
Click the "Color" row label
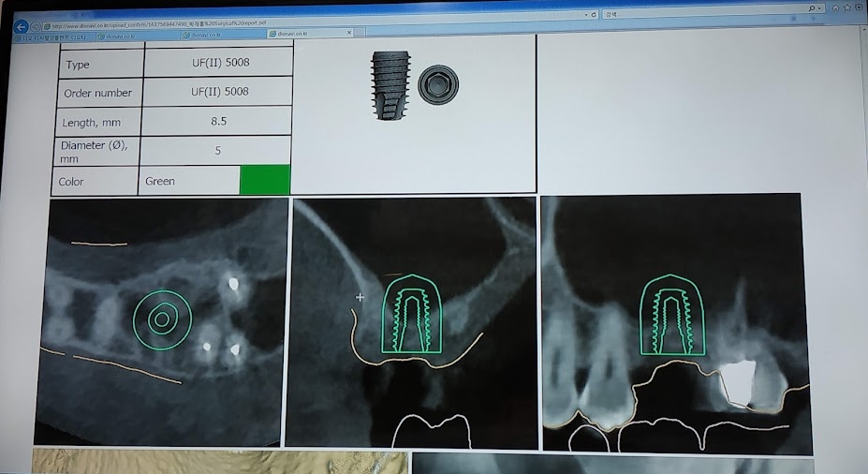pos(71,182)
